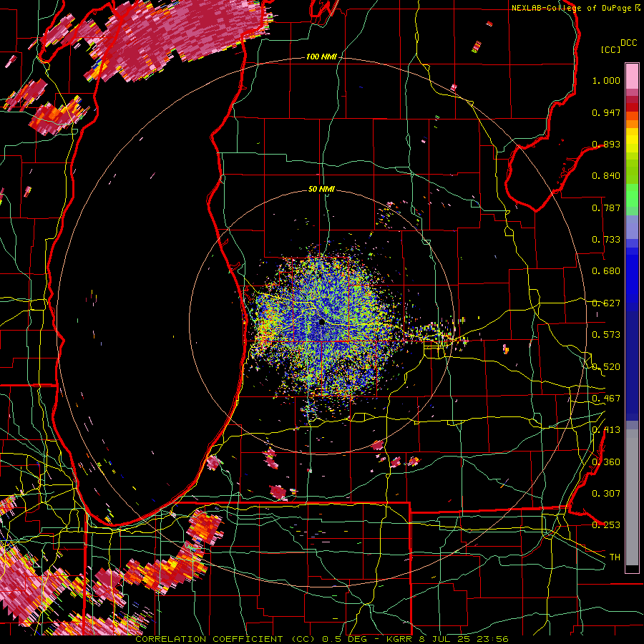Select the 0.840 scale value
The height and width of the screenshot is (644, 644).
606,176
